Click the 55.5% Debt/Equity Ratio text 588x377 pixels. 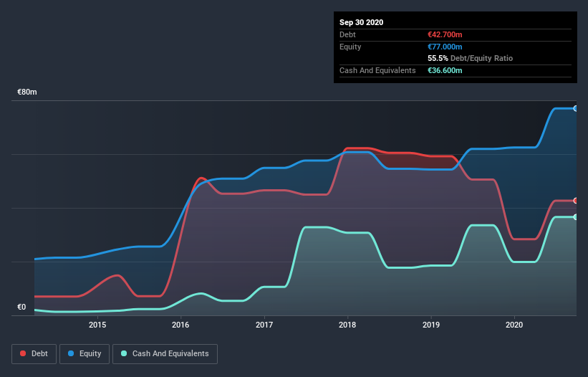click(x=471, y=58)
